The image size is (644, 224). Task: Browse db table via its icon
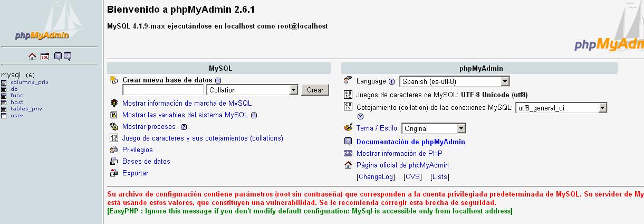[4, 89]
